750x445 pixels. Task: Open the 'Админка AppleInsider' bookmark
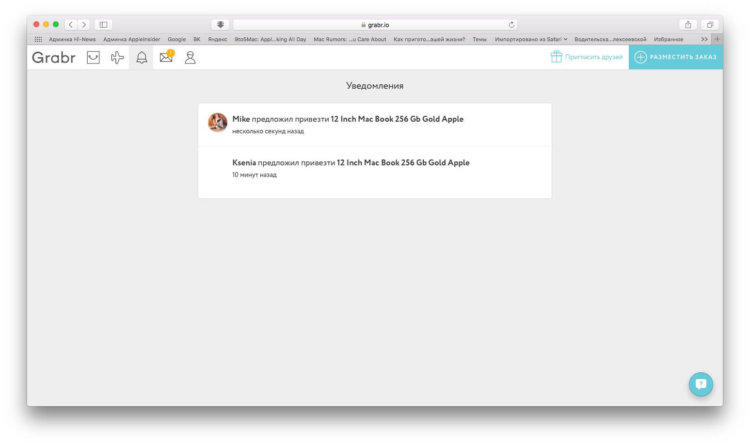pyautogui.click(x=132, y=39)
